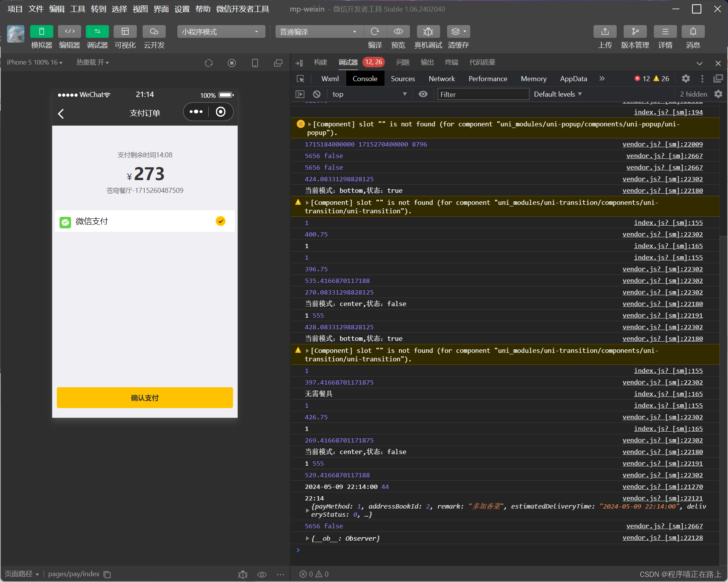Switch to the 问题 tab

(x=403, y=62)
